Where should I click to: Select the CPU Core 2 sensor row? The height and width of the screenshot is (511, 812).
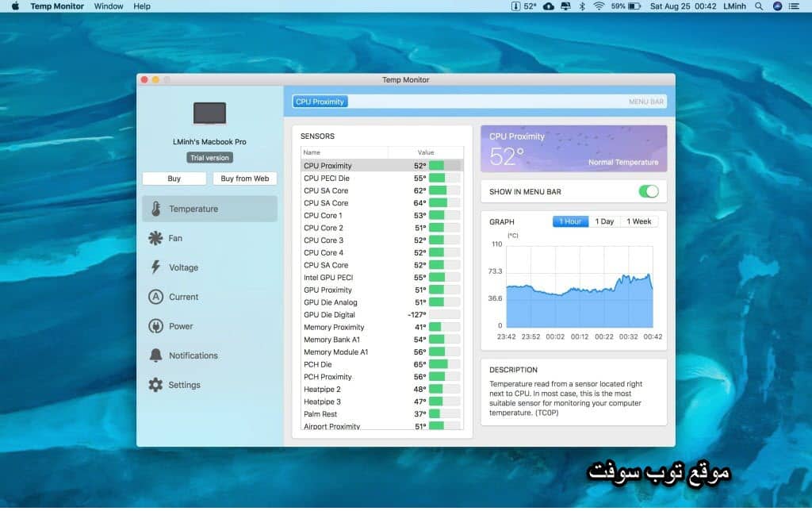click(381, 228)
